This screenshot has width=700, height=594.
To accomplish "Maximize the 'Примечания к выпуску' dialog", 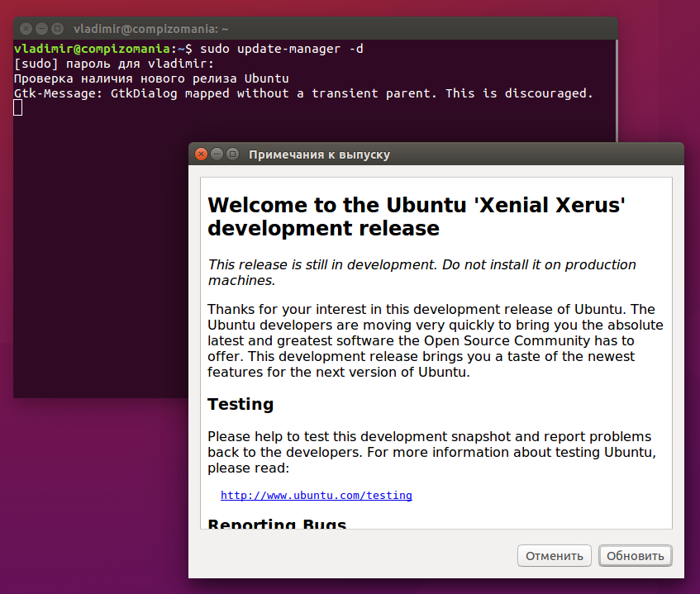I will (x=232, y=154).
